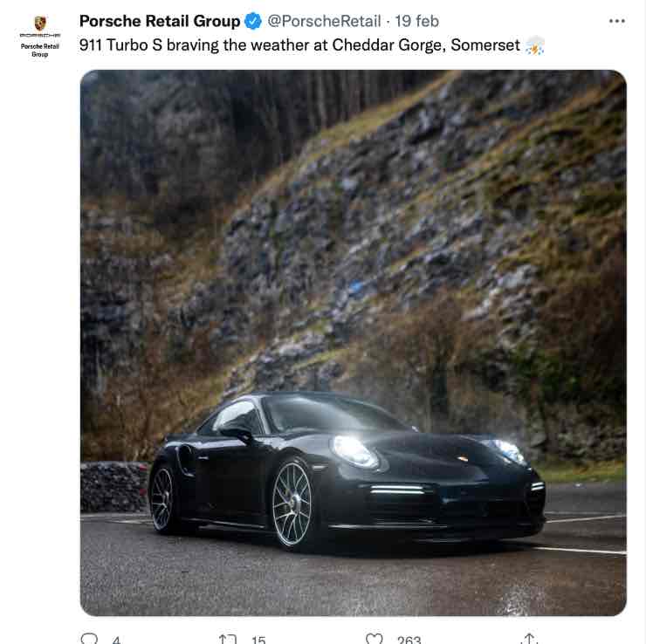
Task: Open the Porsche Retail Group profile name
Action: pyautogui.click(x=160, y=21)
